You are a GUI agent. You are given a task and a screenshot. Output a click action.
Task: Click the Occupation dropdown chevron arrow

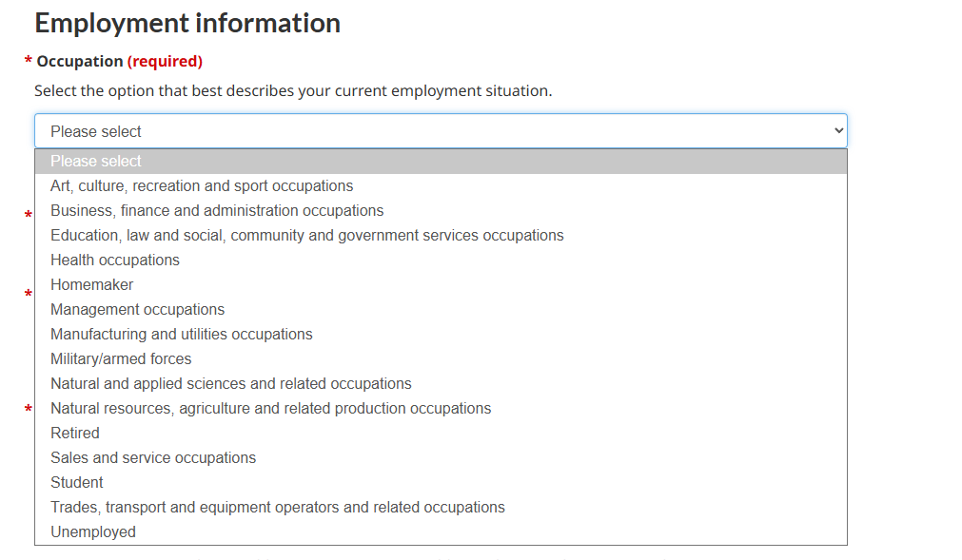[838, 130]
